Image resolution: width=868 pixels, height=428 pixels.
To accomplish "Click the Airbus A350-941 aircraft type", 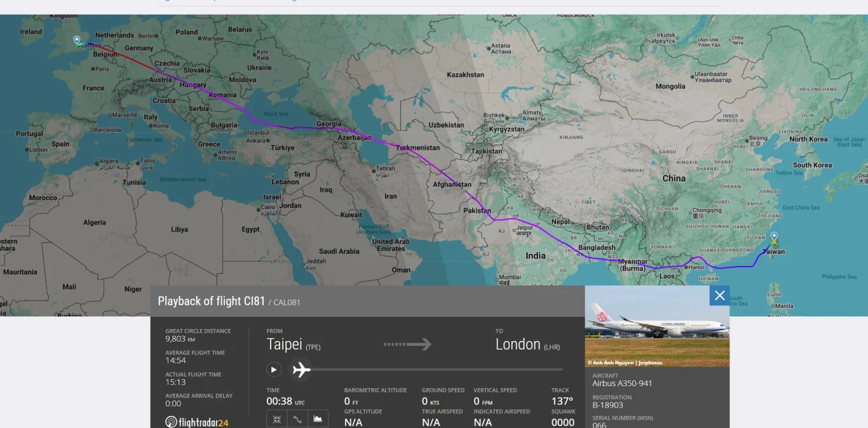I will 622,383.
